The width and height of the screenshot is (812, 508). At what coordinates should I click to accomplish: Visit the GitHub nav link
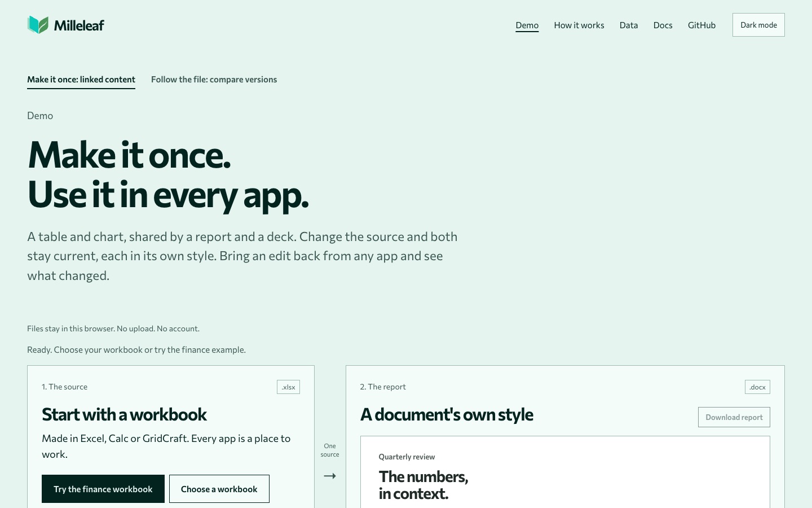[x=701, y=25]
